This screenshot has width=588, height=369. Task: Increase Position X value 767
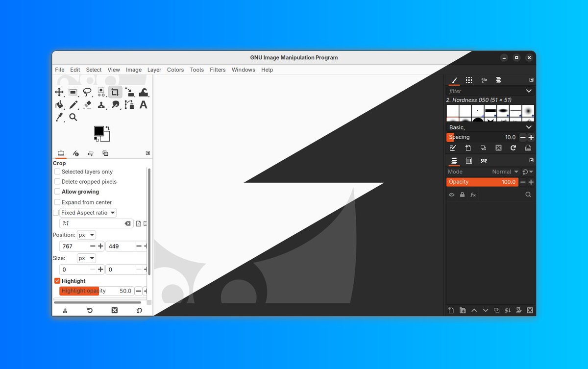(100, 246)
